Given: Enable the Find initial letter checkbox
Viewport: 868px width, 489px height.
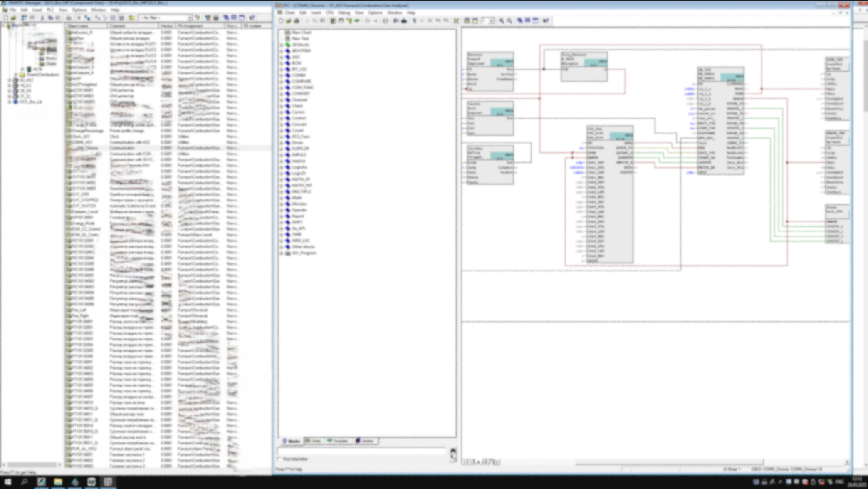Looking at the screenshot, I should coord(279,459).
